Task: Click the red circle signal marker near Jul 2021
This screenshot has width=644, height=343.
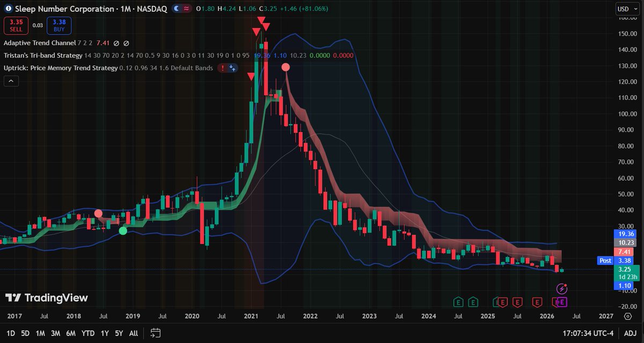Action: [286, 67]
